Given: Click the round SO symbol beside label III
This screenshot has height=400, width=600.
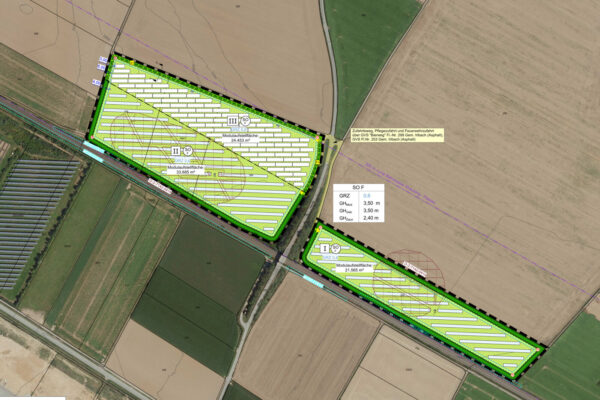Looking at the screenshot, I should (245, 121).
